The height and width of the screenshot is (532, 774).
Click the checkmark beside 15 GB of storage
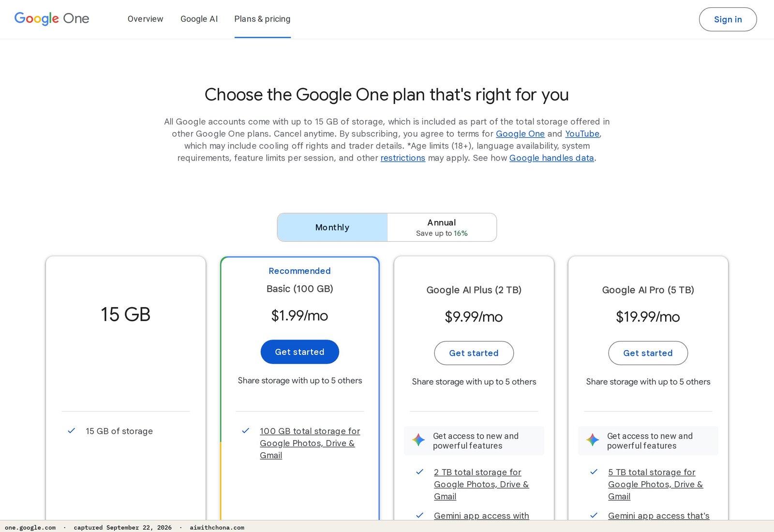pos(72,430)
